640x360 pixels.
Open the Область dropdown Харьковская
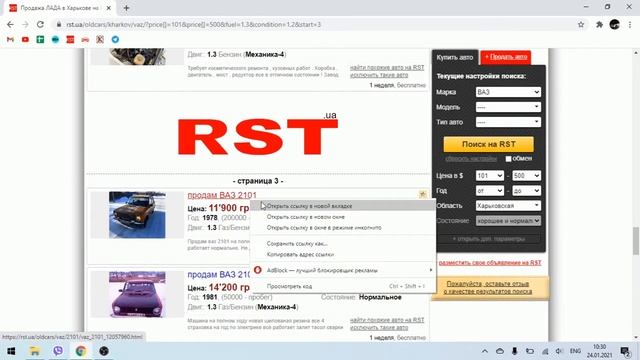click(508, 206)
